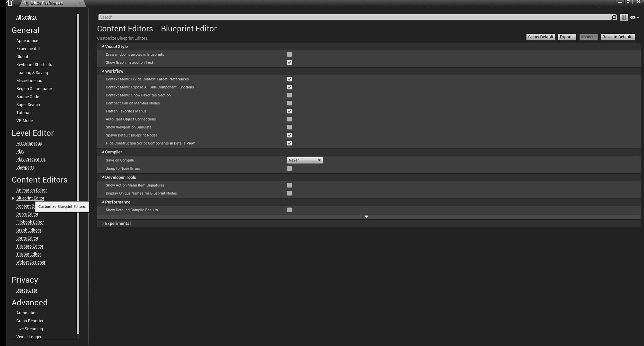Open the Save on Compile dropdown

[x=305, y=160]
